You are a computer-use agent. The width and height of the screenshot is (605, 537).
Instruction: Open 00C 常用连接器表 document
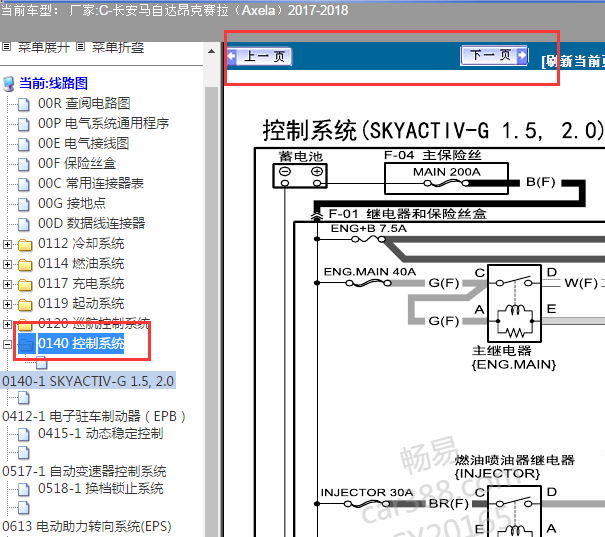91,183
